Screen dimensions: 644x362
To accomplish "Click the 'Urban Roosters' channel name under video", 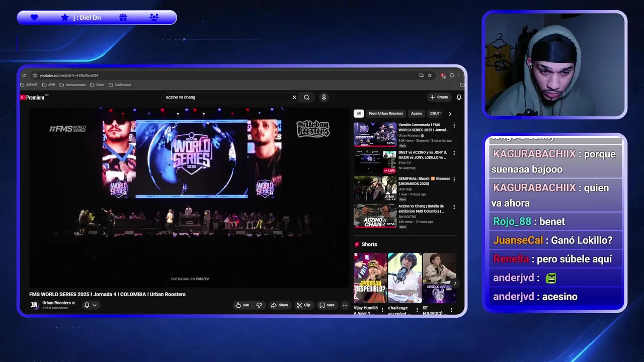I will point(56,303).
